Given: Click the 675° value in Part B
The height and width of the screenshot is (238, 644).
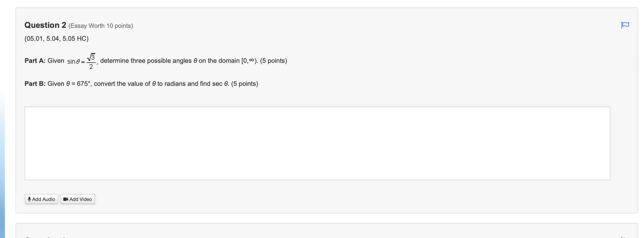Looking at the screenshot, I should (x=84, y=84).
